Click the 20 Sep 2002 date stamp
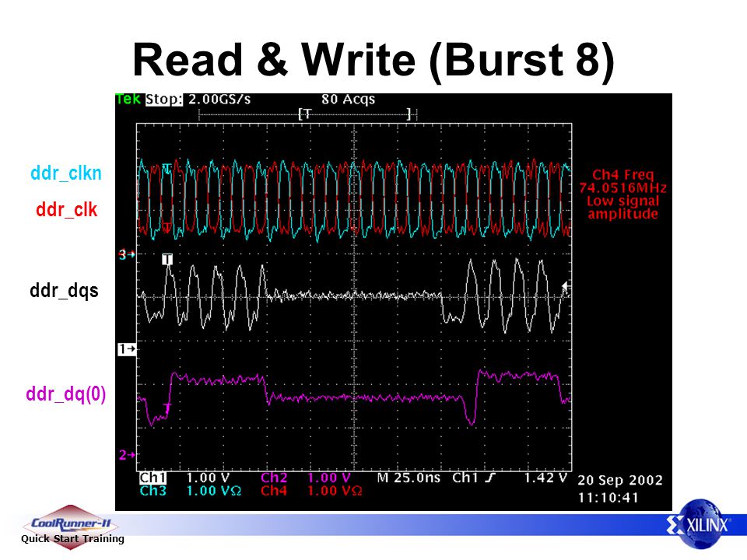 click(620, 480)
